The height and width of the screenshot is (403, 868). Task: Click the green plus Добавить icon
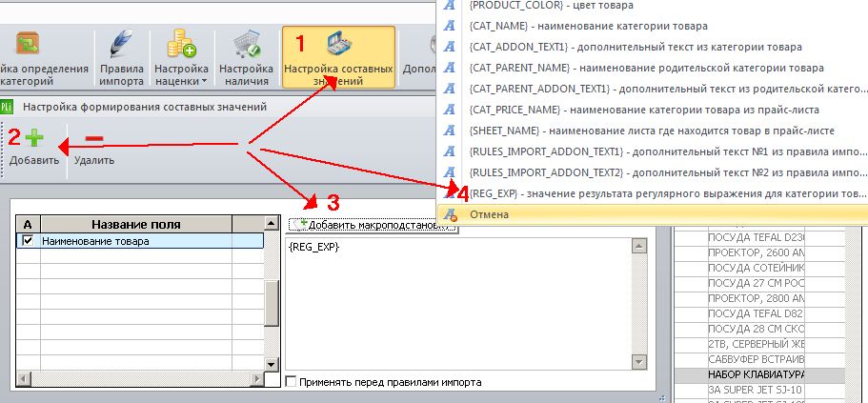34,137
